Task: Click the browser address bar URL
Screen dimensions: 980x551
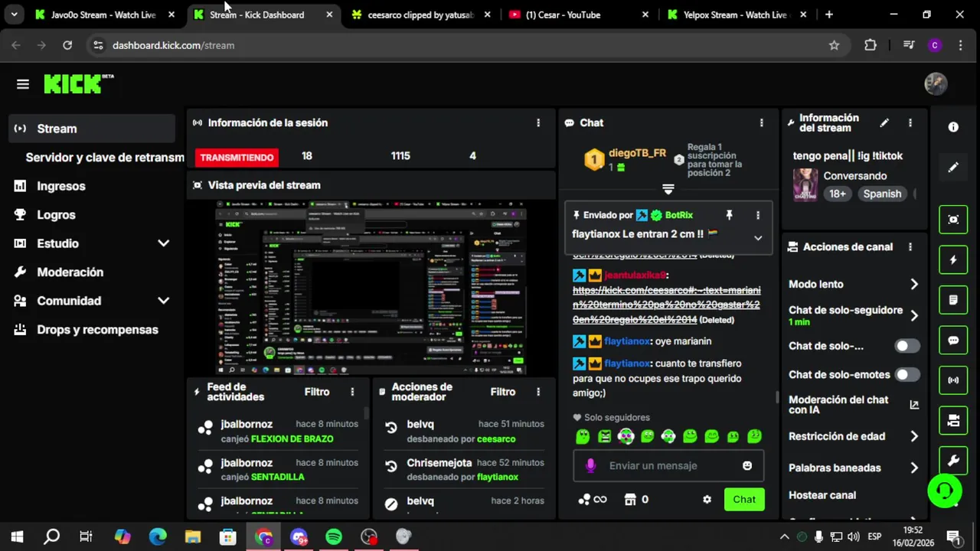Action: pyautogui.click(x=174, y=45)
